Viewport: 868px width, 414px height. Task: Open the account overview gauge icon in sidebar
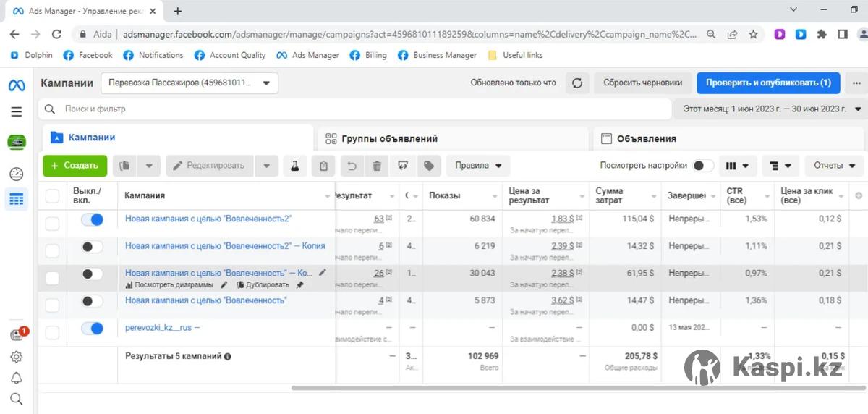click(x=17, y=174)
